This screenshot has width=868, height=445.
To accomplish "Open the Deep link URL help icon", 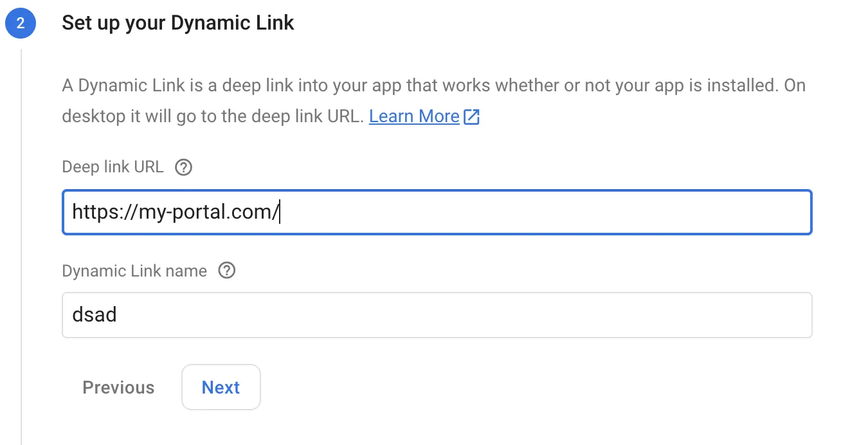I will pyautogui.click(x=184, y=168).
